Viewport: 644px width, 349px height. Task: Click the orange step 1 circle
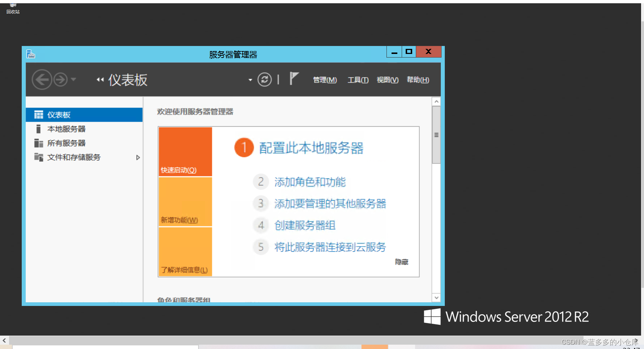click(x=244, y=147)
